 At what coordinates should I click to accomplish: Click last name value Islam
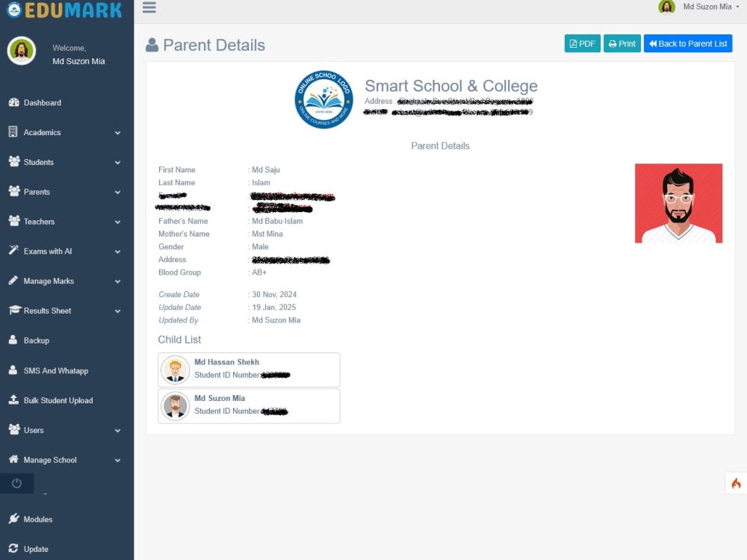[261, 182]
